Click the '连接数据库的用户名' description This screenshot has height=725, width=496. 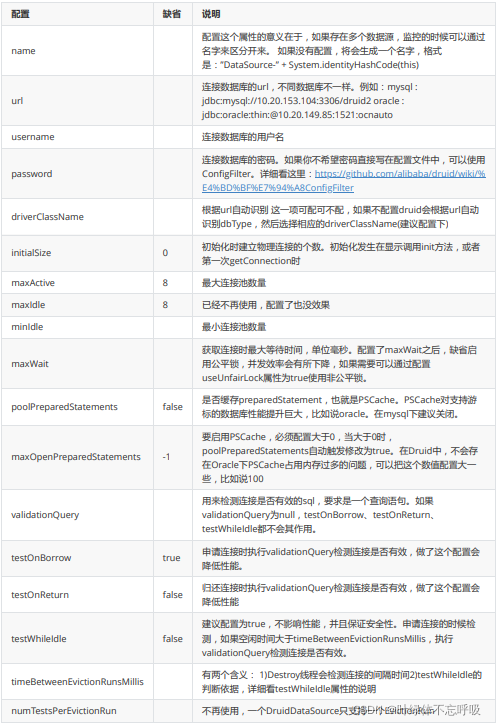pos(243,137)
